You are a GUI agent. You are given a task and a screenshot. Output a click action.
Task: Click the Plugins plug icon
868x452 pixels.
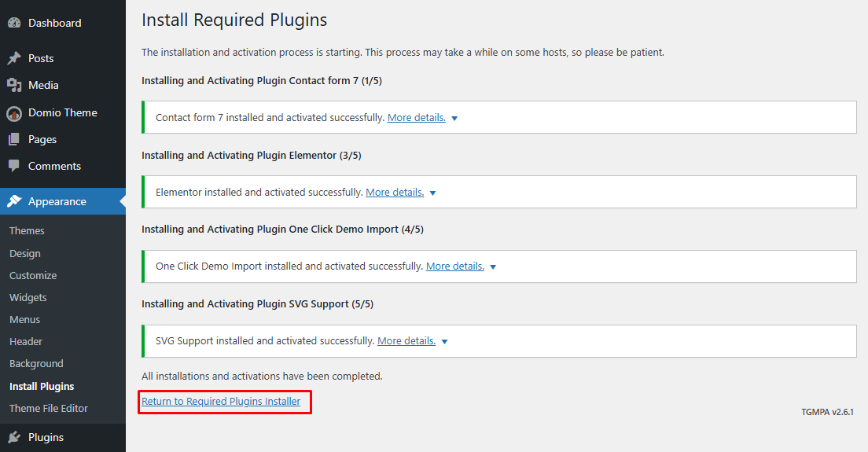(x=14, y=437)
